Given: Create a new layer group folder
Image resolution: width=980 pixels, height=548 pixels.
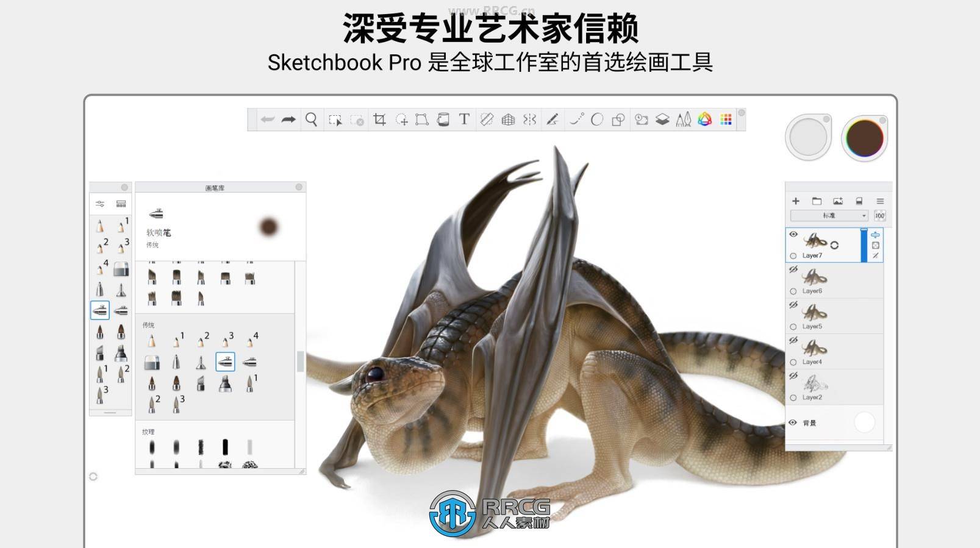Looking at the screenshot, I should (817, 201).
